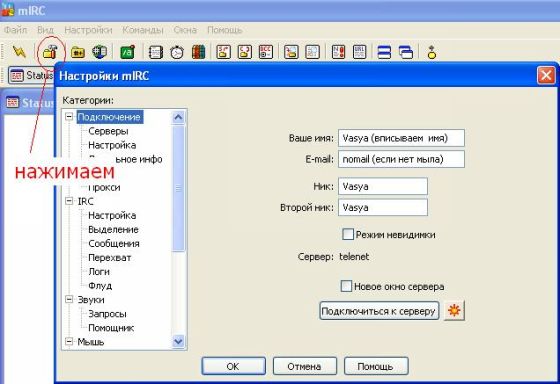Open the Address book notebook icon

[156, 53]
